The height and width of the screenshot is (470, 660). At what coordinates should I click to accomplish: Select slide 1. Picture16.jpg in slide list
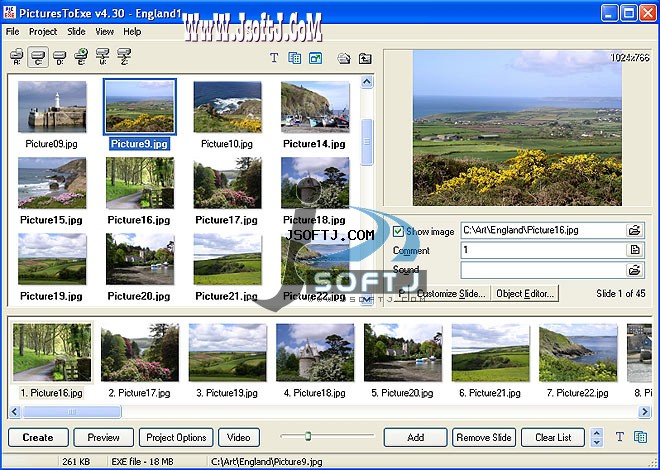[52, 353]
